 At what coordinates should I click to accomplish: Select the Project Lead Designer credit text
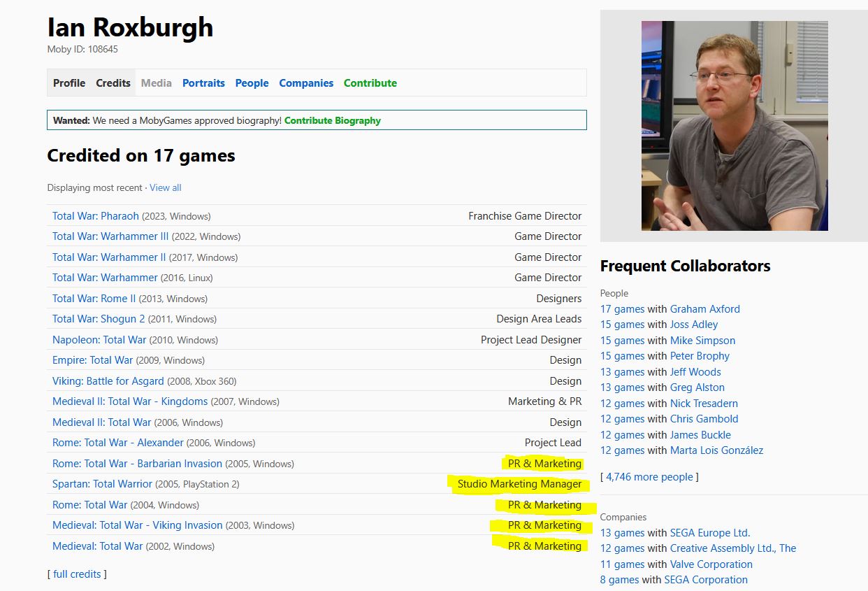pyautogui.click(x=531, y=340)
